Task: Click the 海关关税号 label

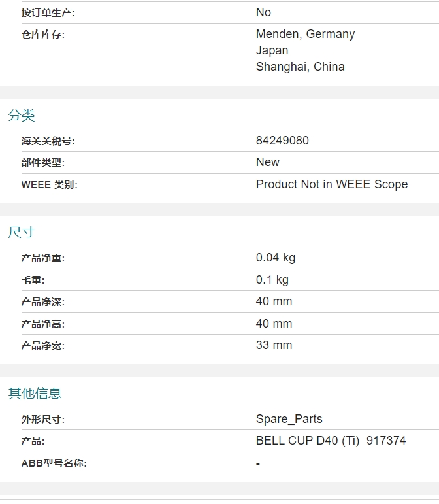Action: coord(48,141)
